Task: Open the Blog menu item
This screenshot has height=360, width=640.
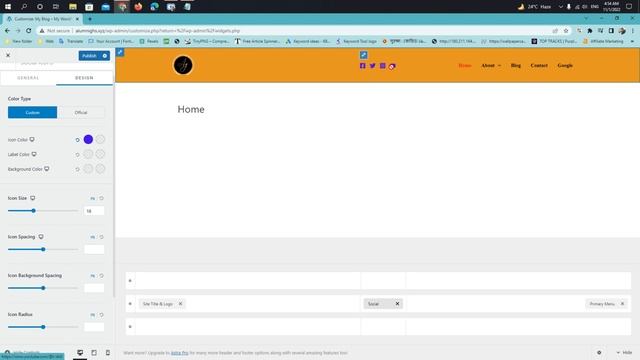Action: pyautogui.click(x=516, y=65)
